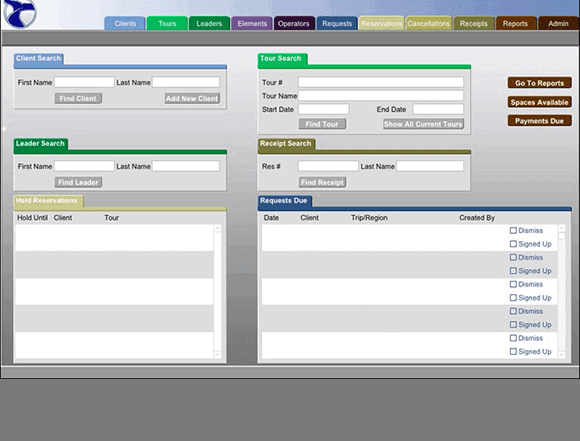Click Show All Current Tours button

423,124
